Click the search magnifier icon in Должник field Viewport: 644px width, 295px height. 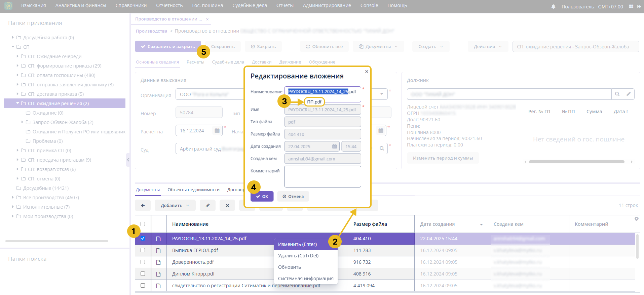point(617,94)
